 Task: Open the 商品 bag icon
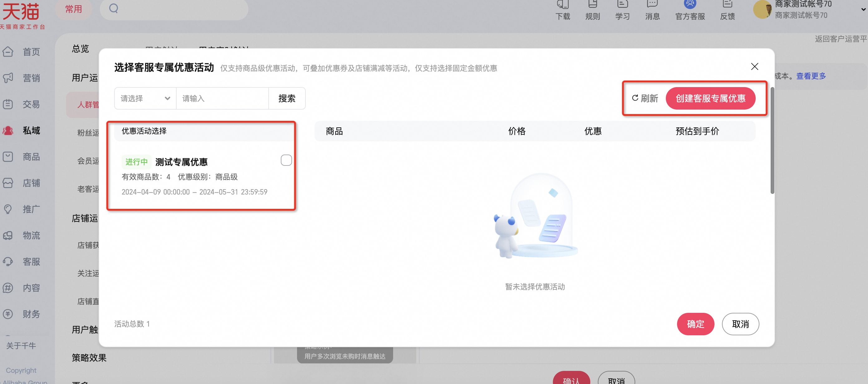coord(8,157)
